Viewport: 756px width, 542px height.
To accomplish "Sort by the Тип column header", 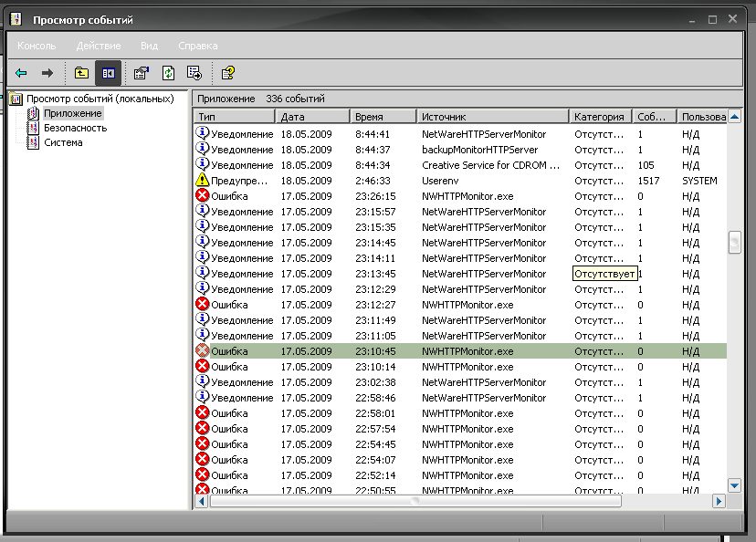I will pyautogui.click(x=235, y=117).
